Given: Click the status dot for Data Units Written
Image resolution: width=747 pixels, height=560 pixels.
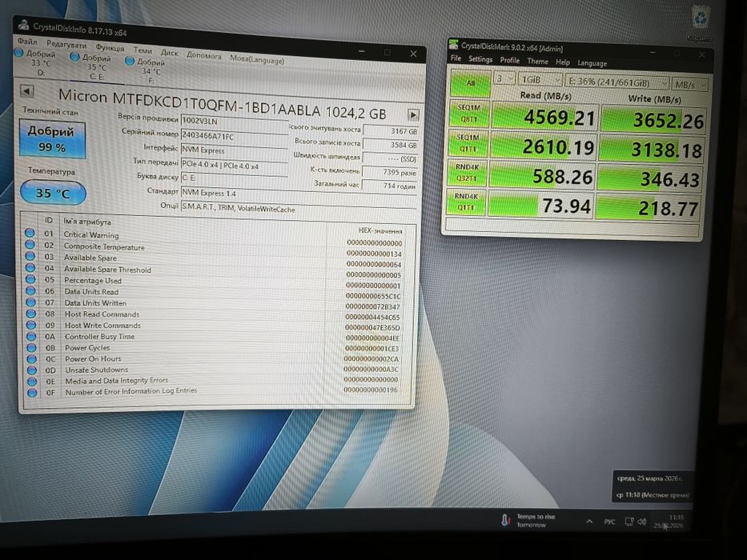Looking at the screenshot, I should tap(31, 302).
